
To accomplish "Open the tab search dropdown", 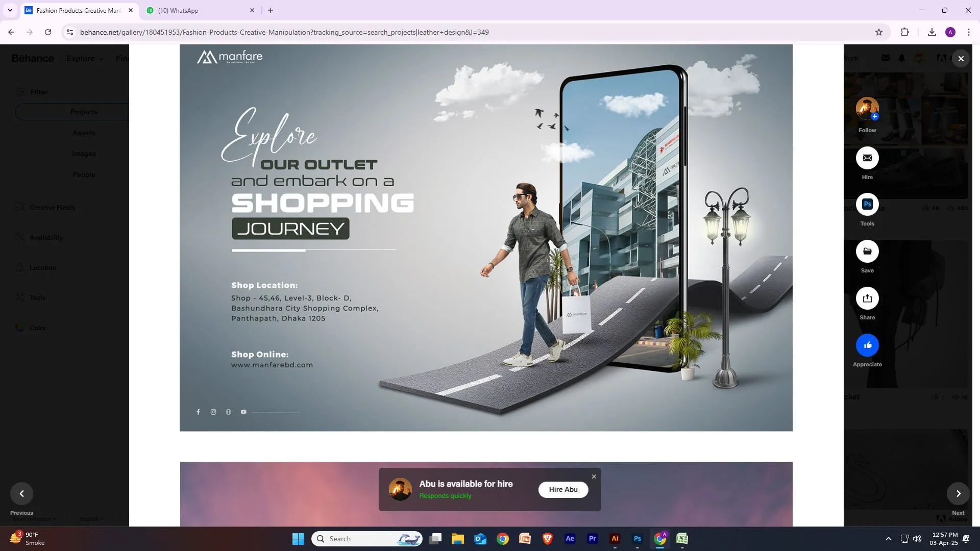I will point(10,10).
